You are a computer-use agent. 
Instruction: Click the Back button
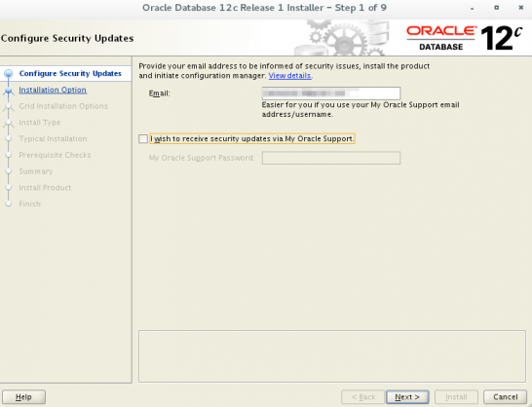point(363,397)
